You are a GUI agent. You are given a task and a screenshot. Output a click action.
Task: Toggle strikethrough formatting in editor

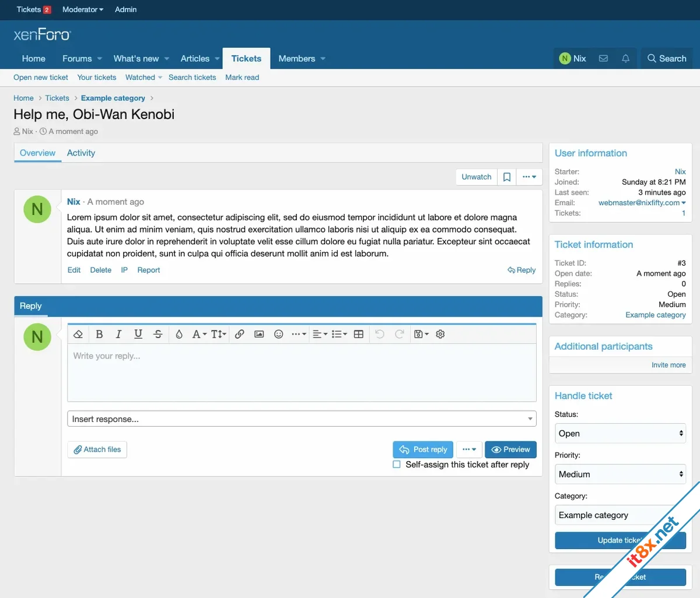pos(157,334)
